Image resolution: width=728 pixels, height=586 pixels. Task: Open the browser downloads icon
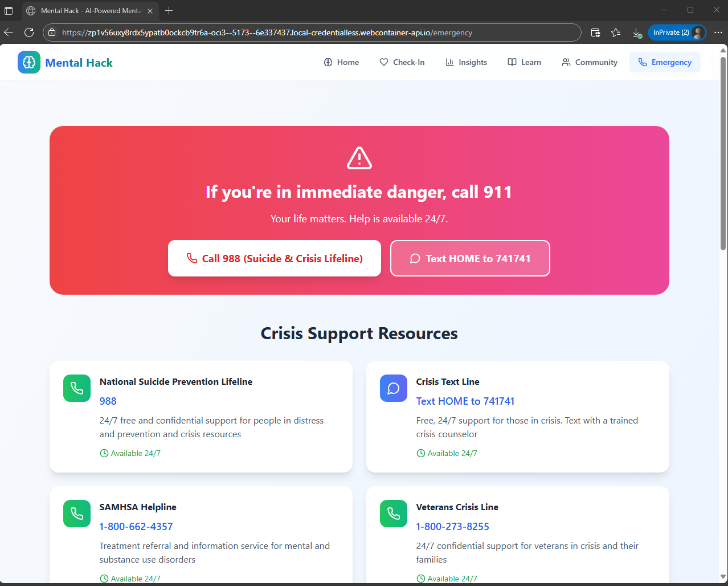click(637, 32)
